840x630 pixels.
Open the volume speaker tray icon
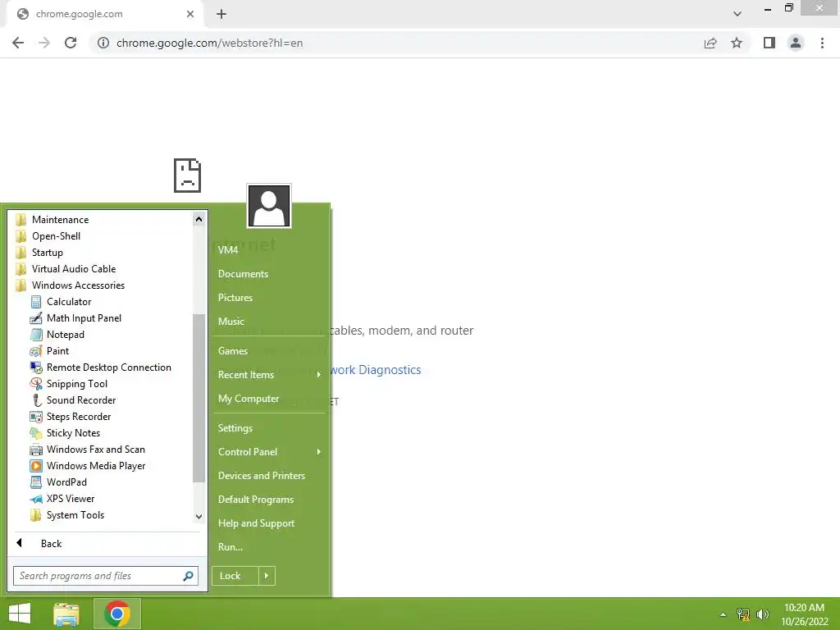pos(762,614)
